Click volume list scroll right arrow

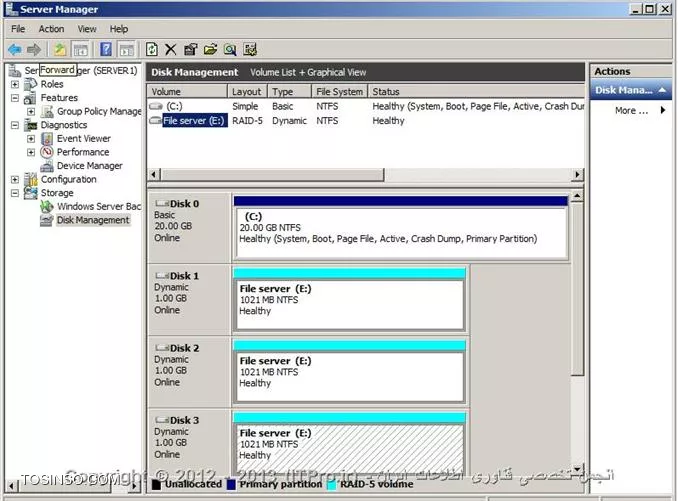[x=577, y=175]
